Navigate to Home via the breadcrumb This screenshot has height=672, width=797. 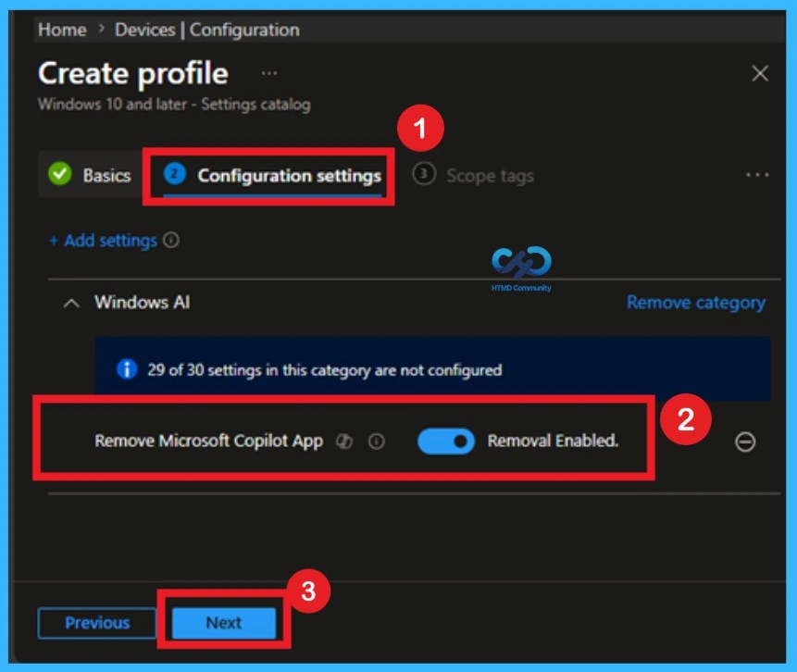[61, 29]
